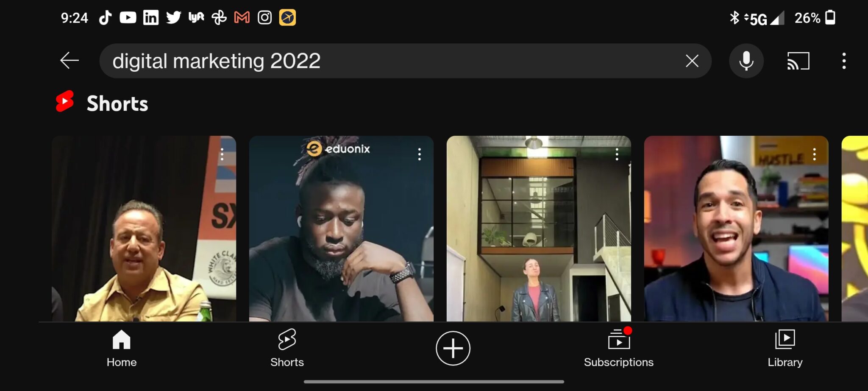This screenshot has height=391, width=868.
Task: Open the Library tab
Action: click(x=785, y=349)
